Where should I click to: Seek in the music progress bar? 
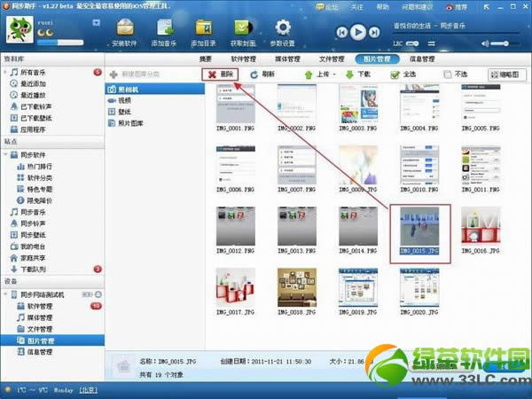(456, 34)
